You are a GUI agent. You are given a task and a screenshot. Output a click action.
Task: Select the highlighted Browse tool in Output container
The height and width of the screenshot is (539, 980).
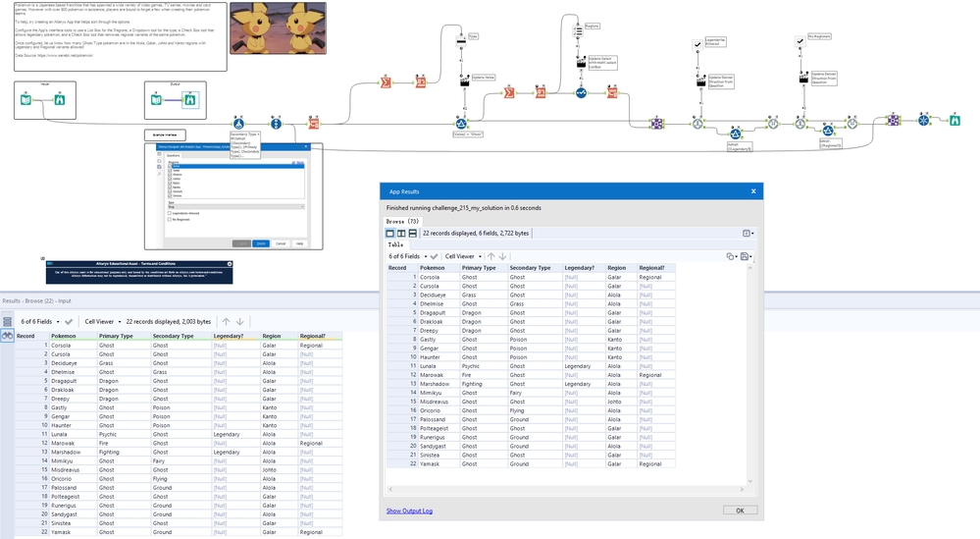(x=190, y=99)
